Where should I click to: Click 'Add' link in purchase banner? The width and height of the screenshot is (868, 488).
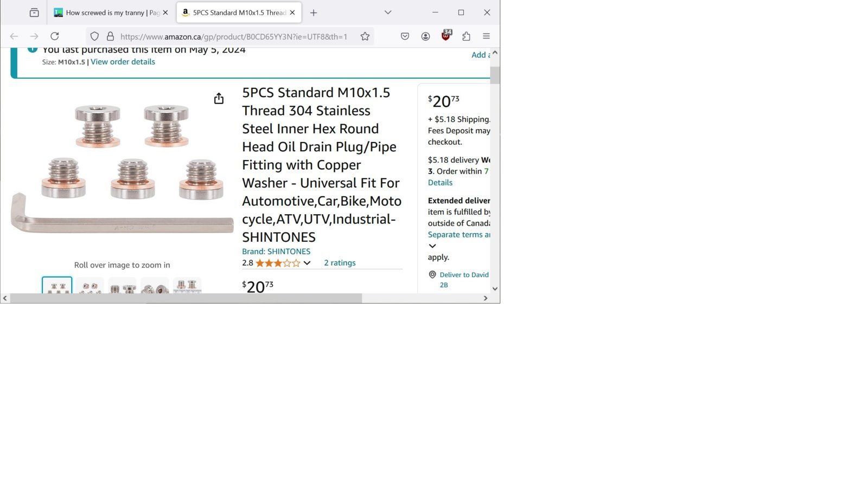[x=480, y=55]
